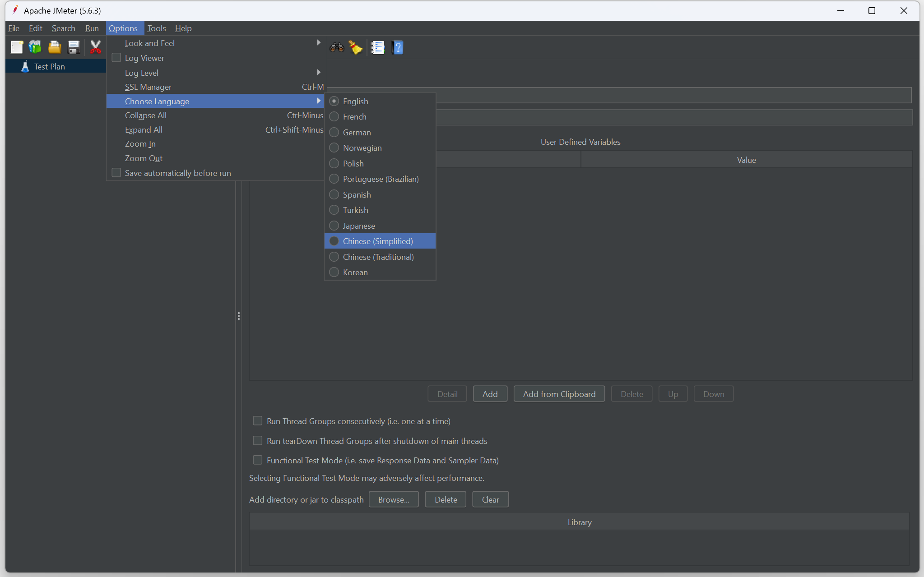924x577 pixels.
Task: Enable Functional Test Mode checkbox
Action: (x=257, y=460)
